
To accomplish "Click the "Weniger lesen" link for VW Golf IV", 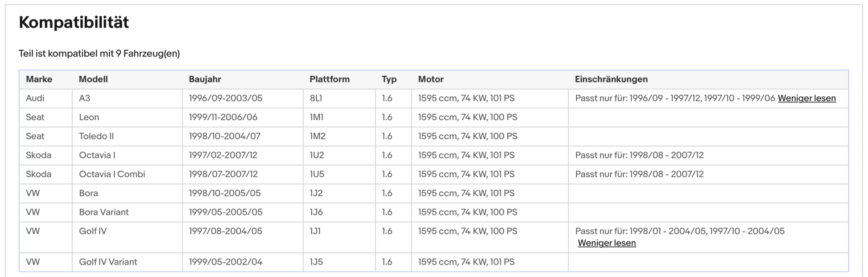I will [x=607, y=243].
